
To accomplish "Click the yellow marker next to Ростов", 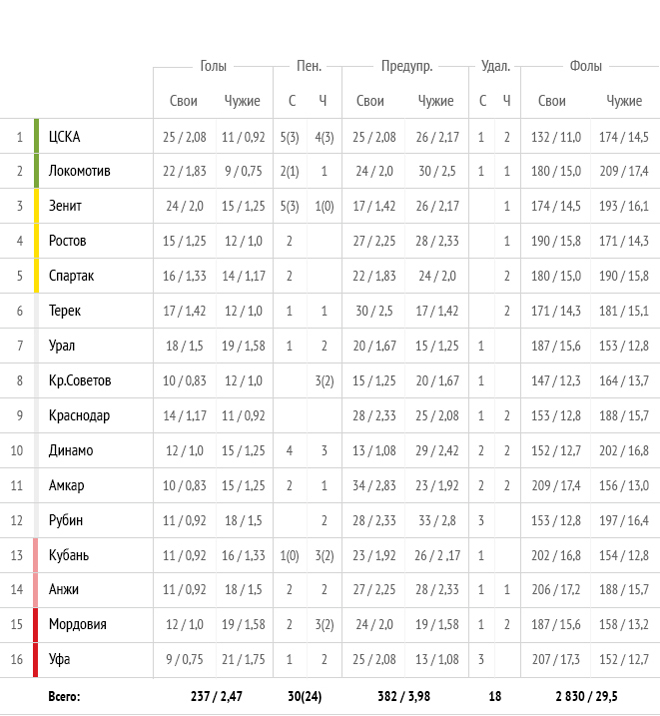I will click(x=37, y=241).
